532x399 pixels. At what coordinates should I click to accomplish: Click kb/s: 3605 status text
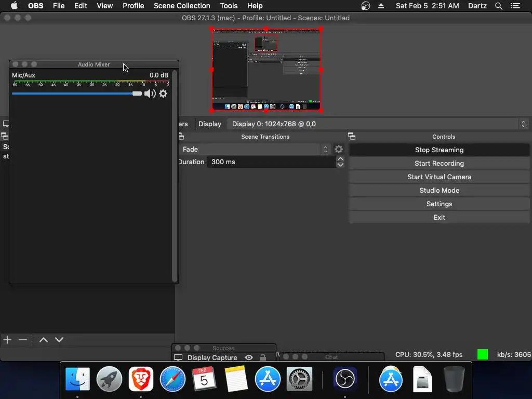[x=514, y=354]
